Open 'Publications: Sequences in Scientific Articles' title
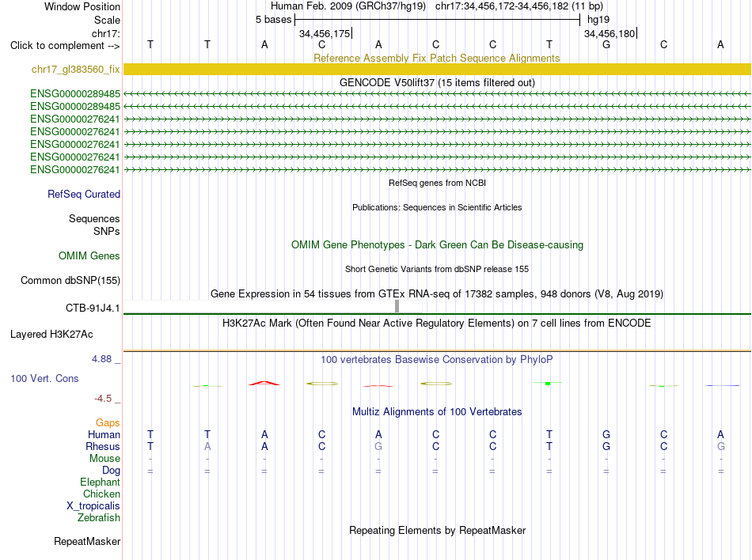This screenshot has width=752, height=560. 437,207
